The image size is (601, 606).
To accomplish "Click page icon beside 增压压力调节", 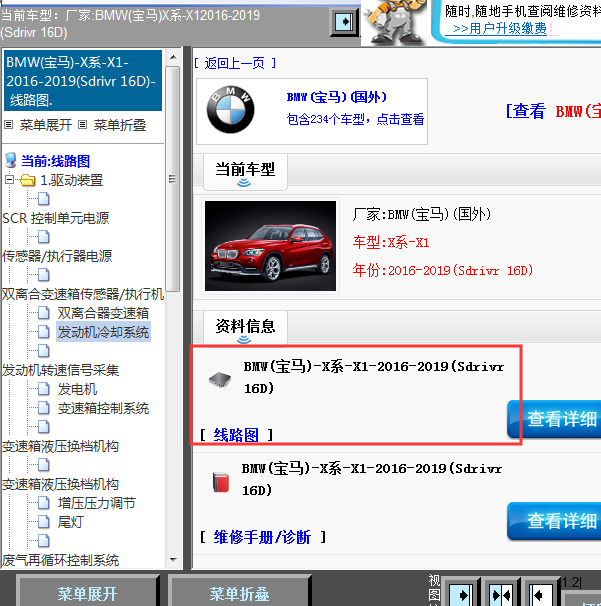I will tap(44, 503).
